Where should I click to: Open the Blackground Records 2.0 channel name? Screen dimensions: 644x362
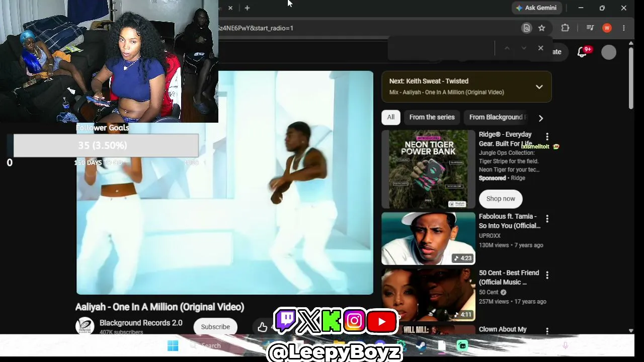point(141,323)
